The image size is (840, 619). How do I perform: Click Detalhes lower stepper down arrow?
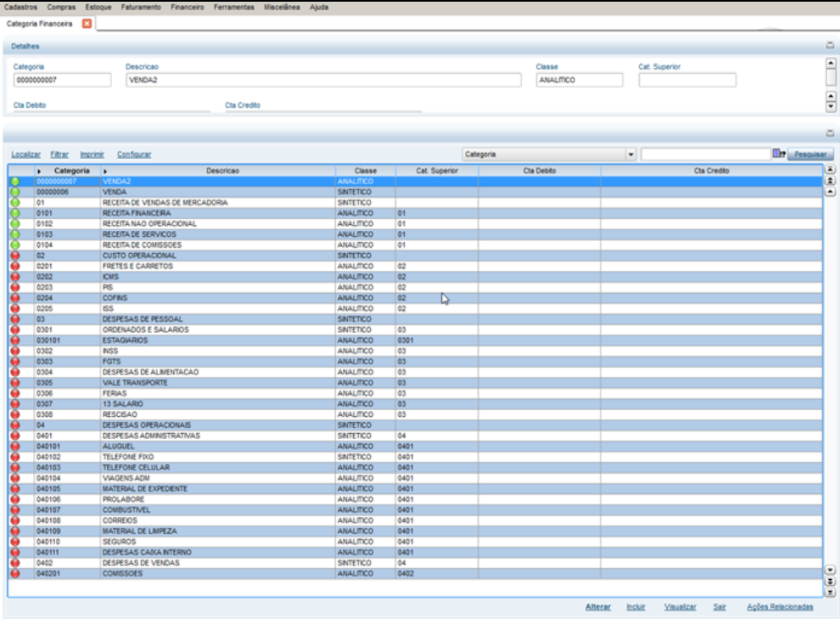pyautogui.click(x=831, y=107)
